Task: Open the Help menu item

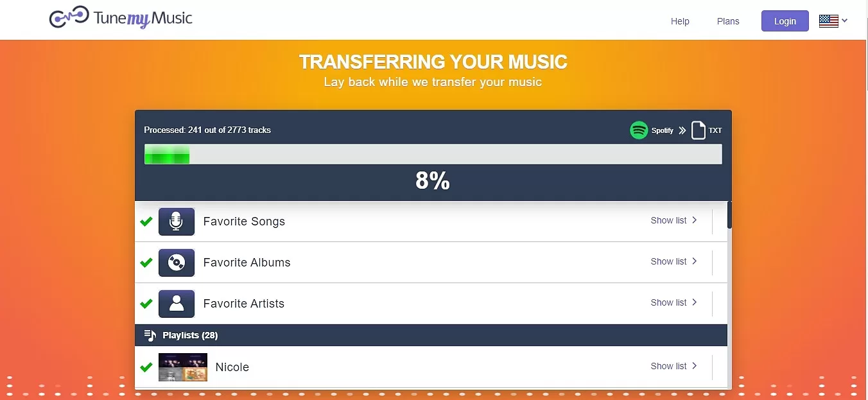Action: click(680, 21)
